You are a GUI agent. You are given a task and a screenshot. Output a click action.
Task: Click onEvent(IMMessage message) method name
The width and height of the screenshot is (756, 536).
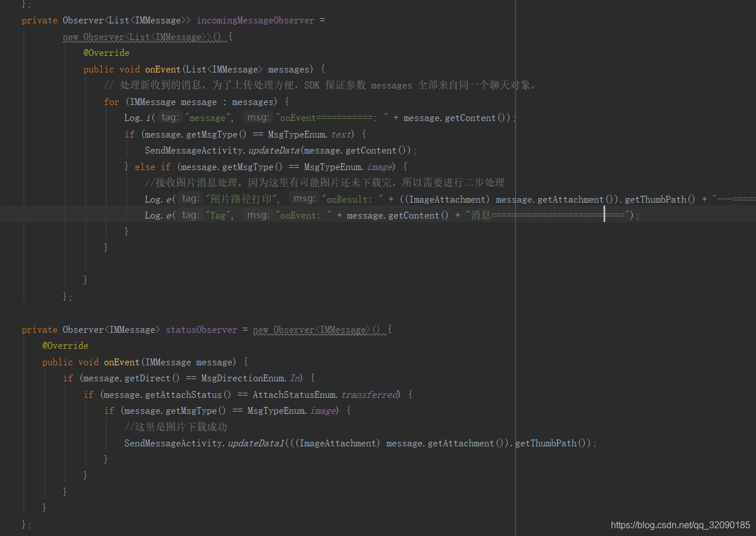(122, 362)
